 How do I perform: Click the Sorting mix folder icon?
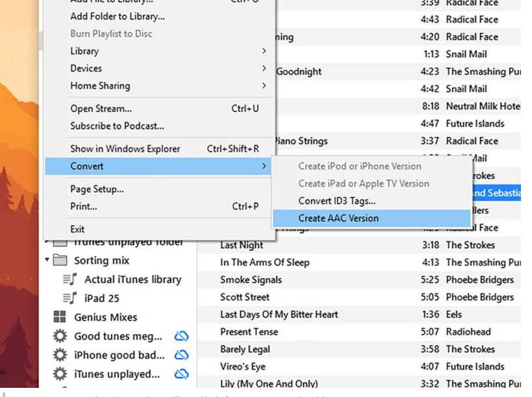[x=60, y=260]
